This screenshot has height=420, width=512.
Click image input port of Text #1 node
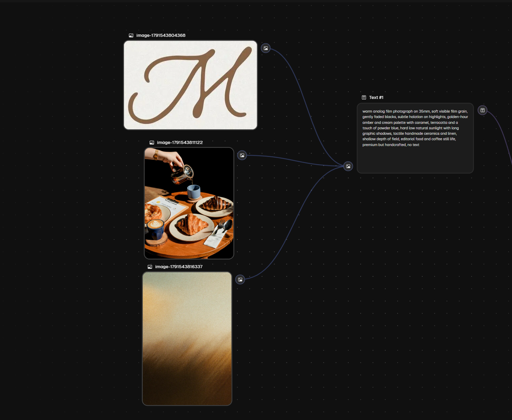[348, 166]
